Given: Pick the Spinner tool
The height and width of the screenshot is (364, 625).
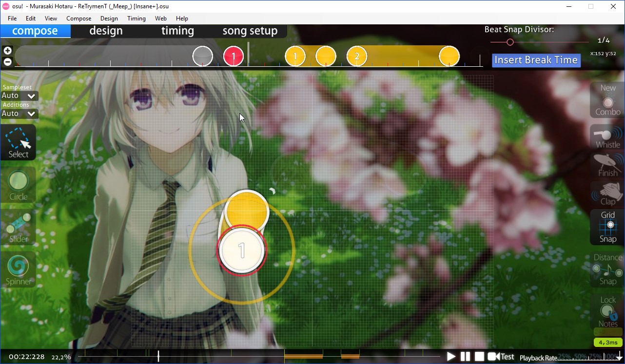Looking at the screenshot, I should point(18,269).
